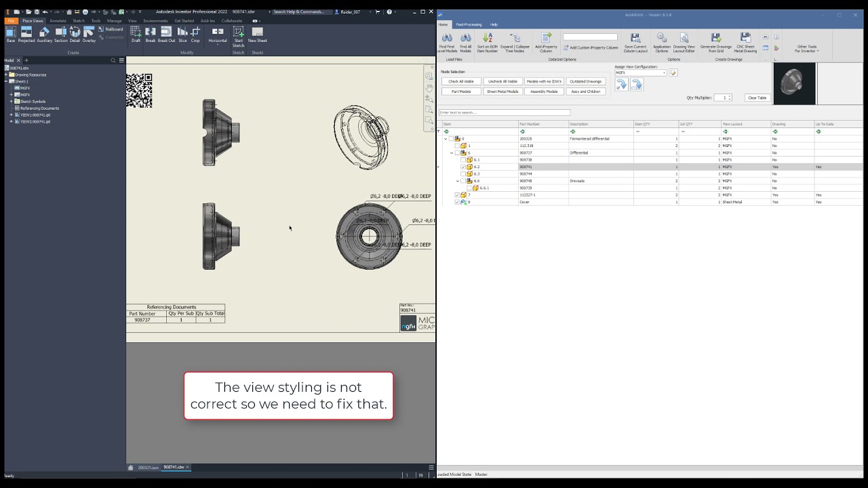Click the Models with no IDW's button

(544, 81)
